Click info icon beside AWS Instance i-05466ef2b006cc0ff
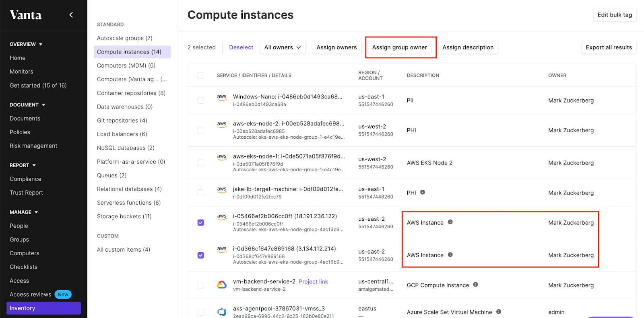This screenshot has height=318, width=644. point(450,222)
